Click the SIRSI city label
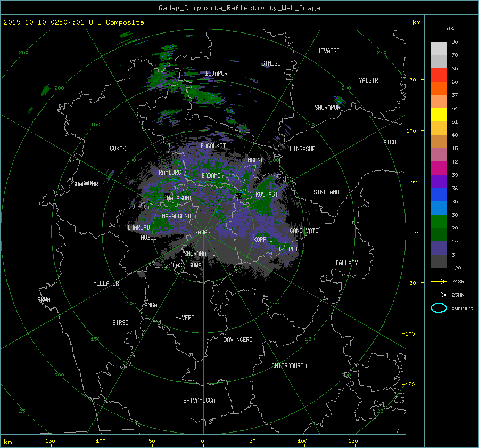This screenshot has width=479, height=448. point(120,323)
